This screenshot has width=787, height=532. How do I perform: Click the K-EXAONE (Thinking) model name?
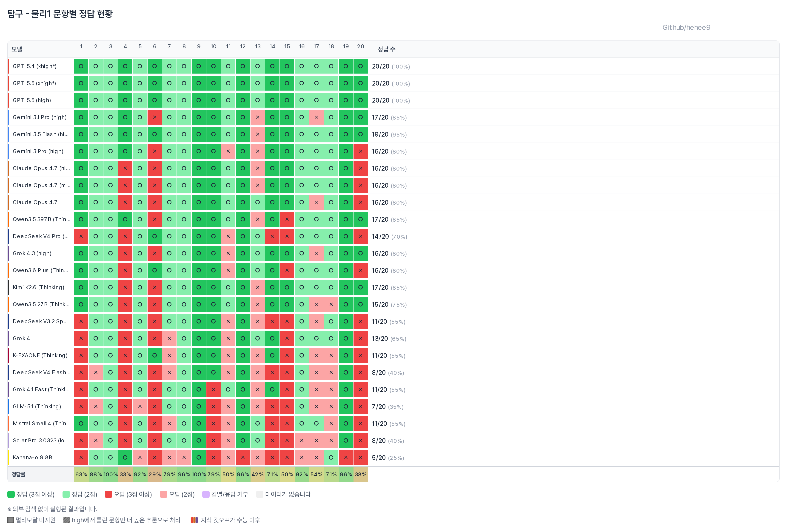click(x=40, y=355)
